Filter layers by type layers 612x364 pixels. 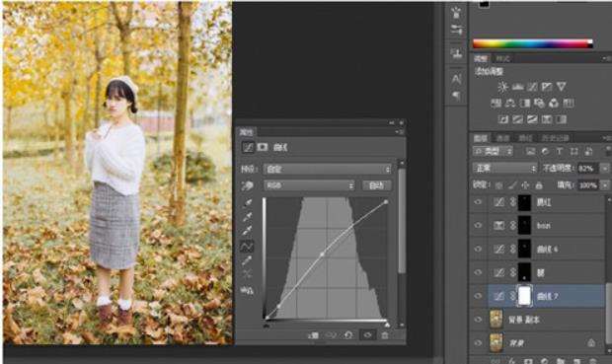tap(559, 151)
